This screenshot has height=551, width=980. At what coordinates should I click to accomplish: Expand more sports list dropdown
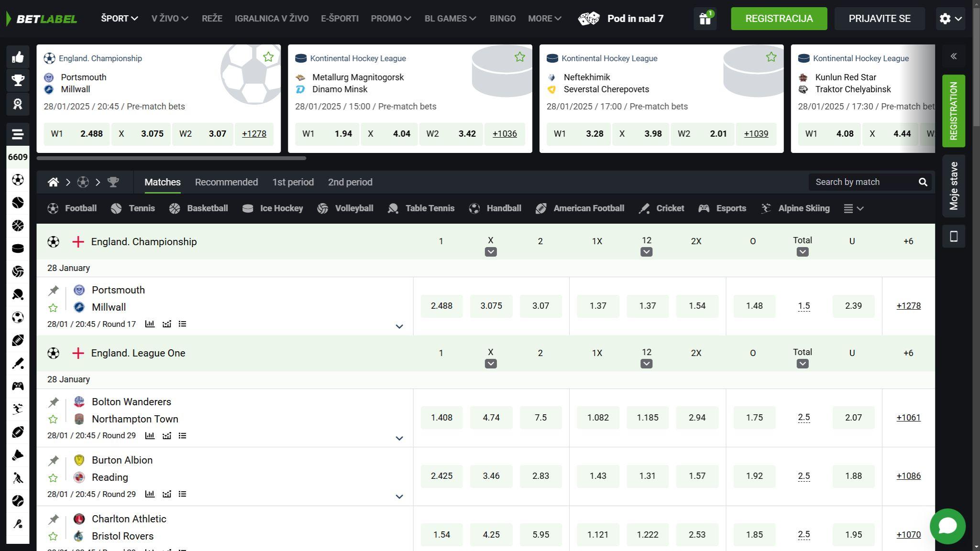[x=853, y=208]
